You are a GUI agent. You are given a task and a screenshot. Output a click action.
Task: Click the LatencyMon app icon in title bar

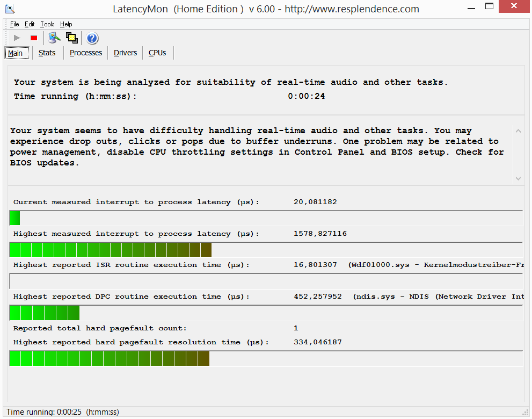click(x=10, y=9)
